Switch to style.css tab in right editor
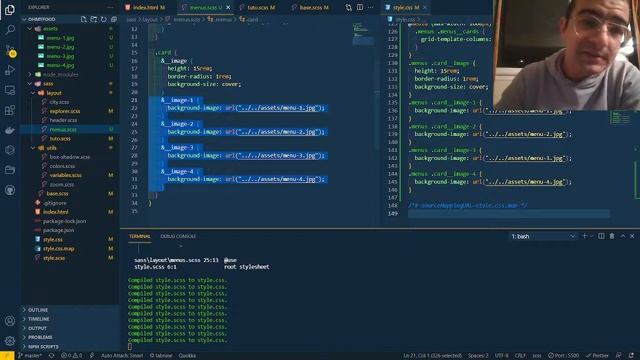640x360 pixels. tap(402, 7)
